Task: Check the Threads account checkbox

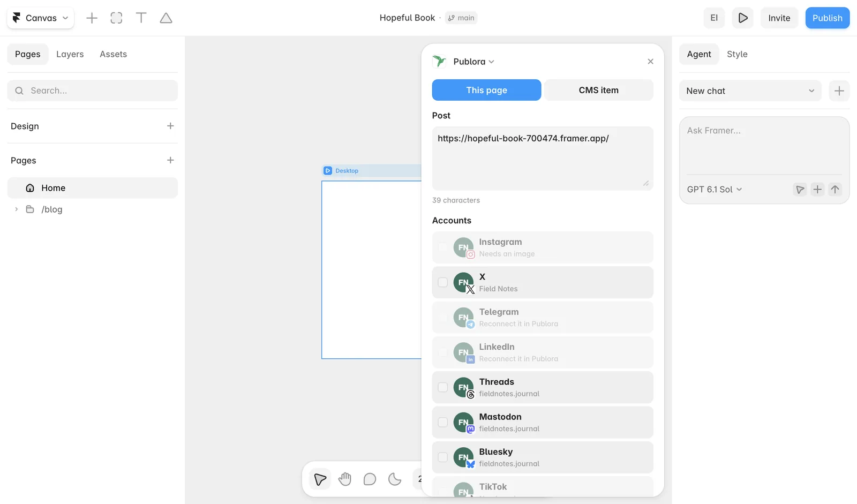Action: (443, 387)
